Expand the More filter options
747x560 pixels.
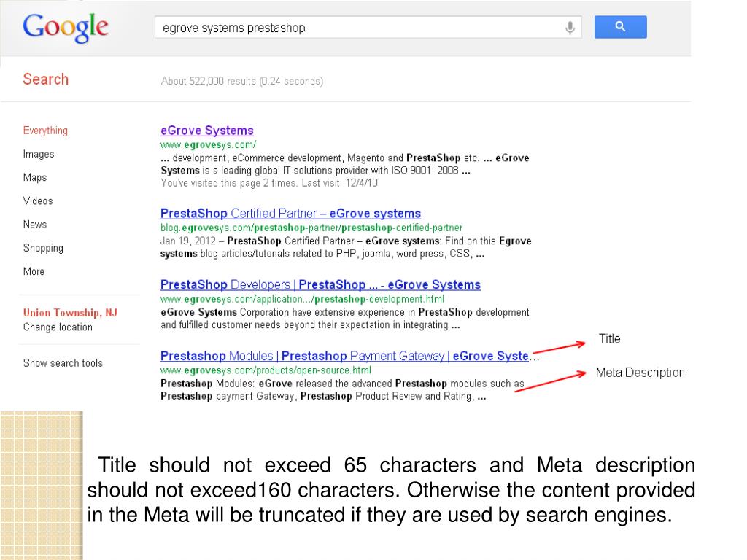pyautogui.click(x=34, y=271)
